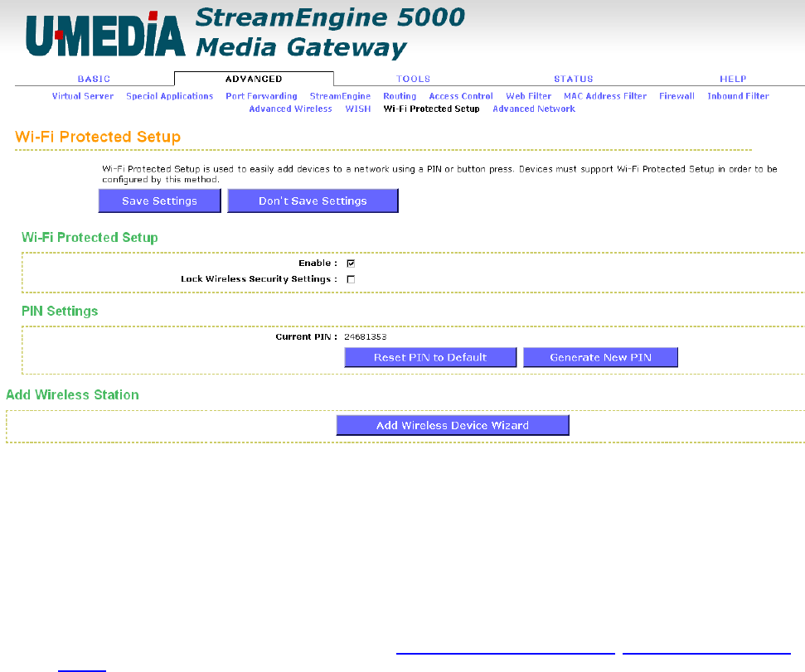
Task: Switch to the TOOLS tab
Action: pyautogui.click(x=414, y=79)
